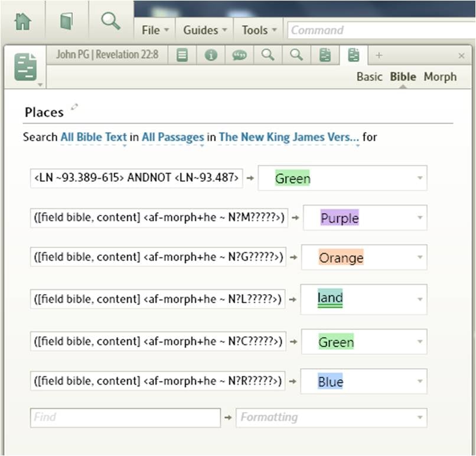Go to the Home page icon
Viewport: 476px width, 456px height.
coord(23,21)
